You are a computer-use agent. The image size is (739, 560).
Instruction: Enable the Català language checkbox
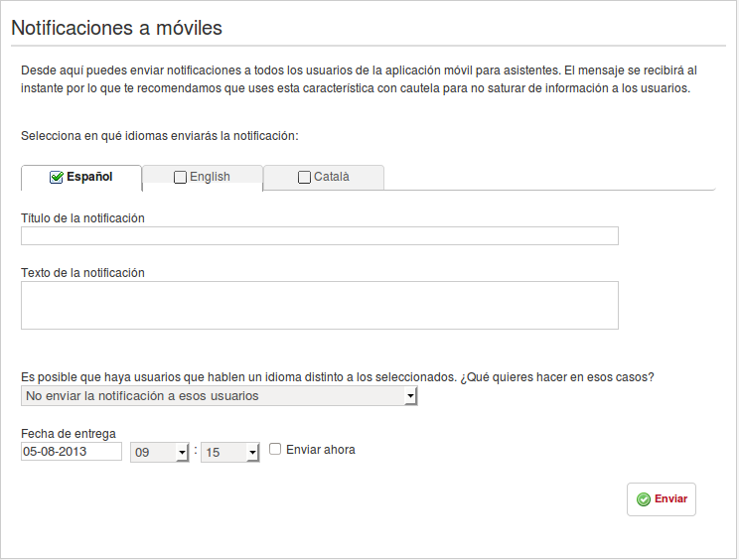tap(305, 178)
